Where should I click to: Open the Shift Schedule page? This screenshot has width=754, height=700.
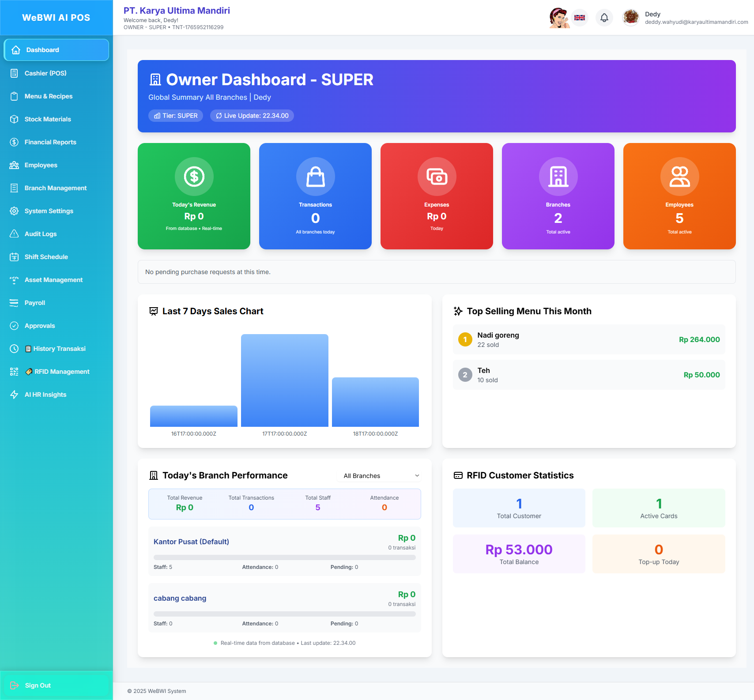click(46, 256)
